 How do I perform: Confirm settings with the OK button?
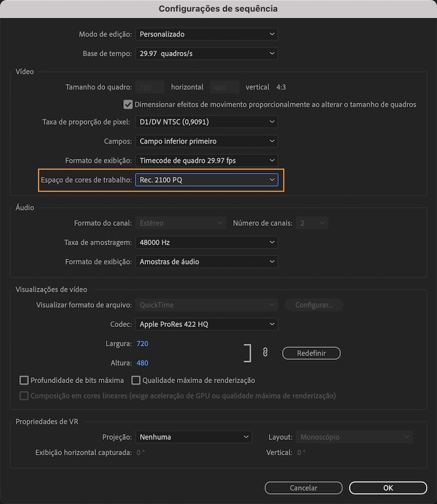pos(388,488)
